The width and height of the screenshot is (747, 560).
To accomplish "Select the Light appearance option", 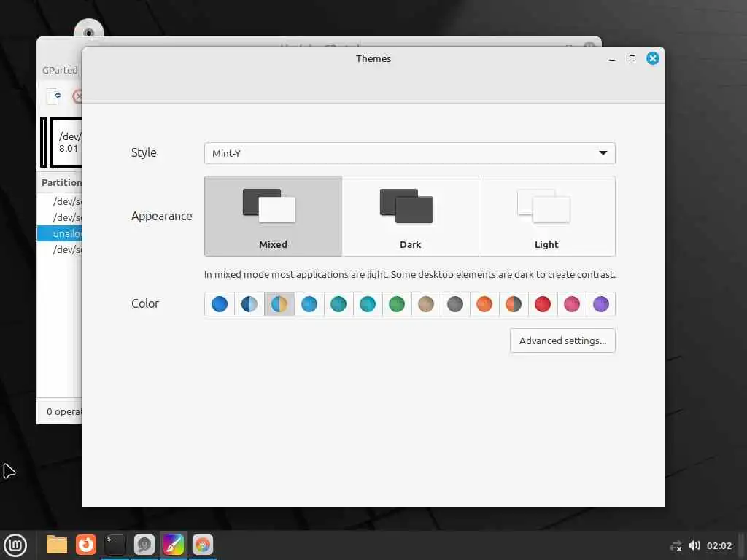I will coord(547,216).
